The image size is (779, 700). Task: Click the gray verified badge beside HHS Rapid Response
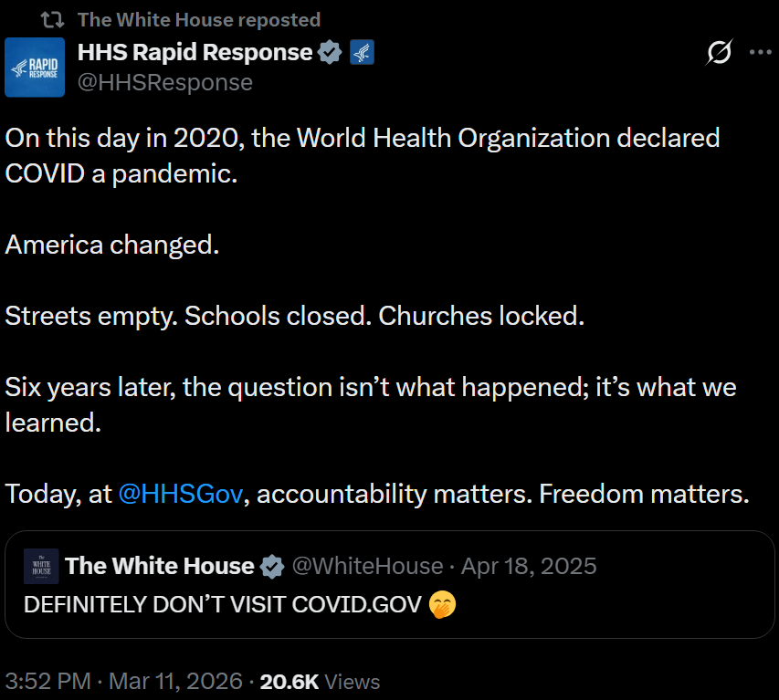click(330, 53)
